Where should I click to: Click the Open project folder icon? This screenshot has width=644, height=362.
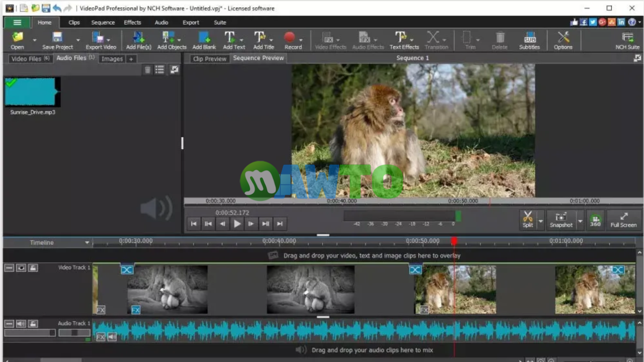(18, 37)
